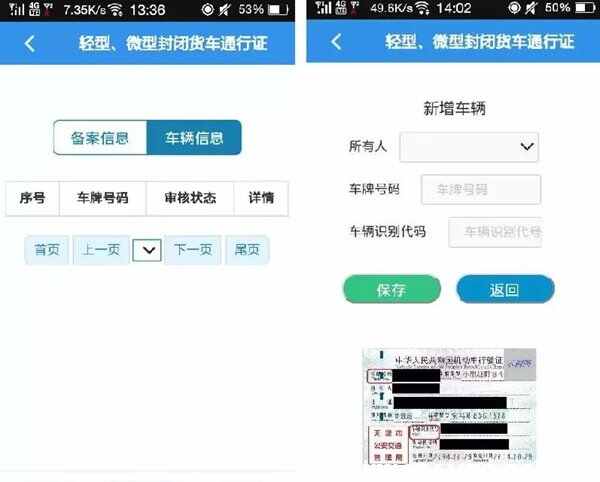The image size is (600, 482).
Task: Tap alarm icon in right status bar
Action: tap(514, 8)
